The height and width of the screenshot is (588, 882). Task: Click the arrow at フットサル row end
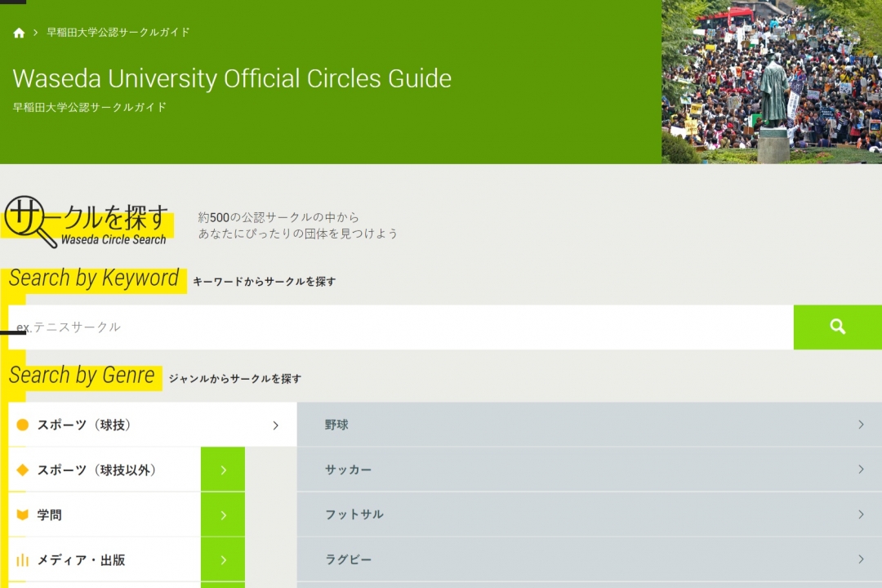pos(861,514)
